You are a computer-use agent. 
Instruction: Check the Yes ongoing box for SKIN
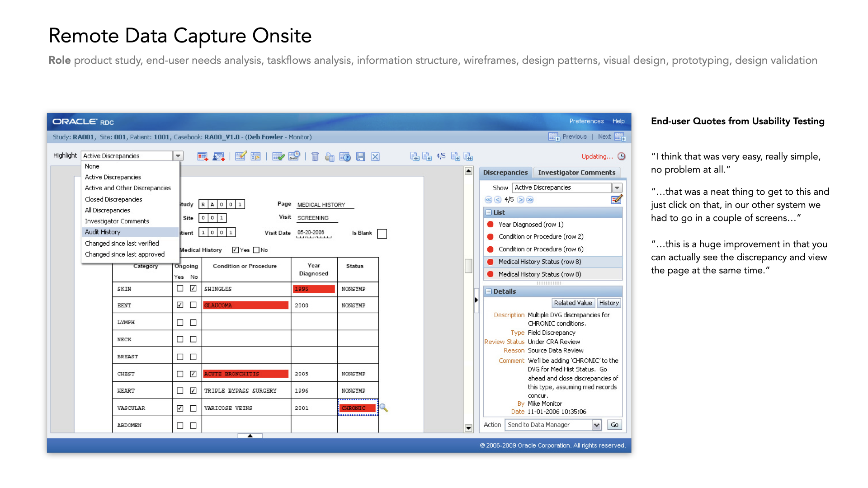pos(180,288)
